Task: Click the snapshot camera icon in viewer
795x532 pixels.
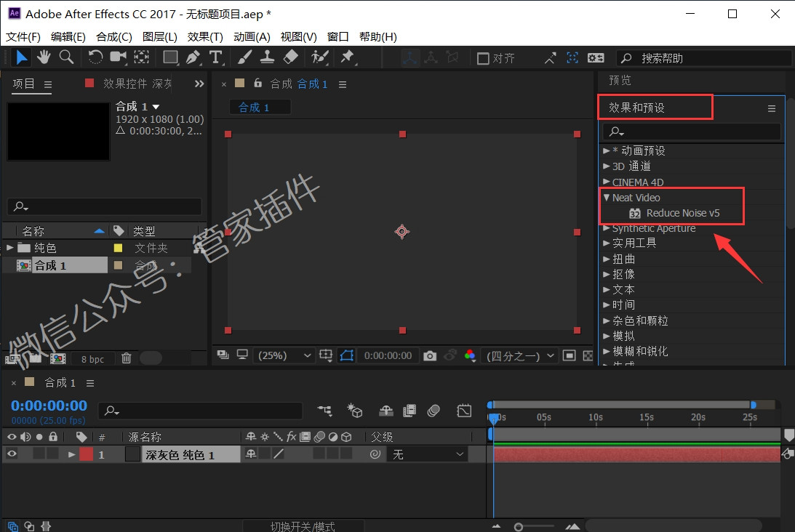Action: tap(430, 355)
